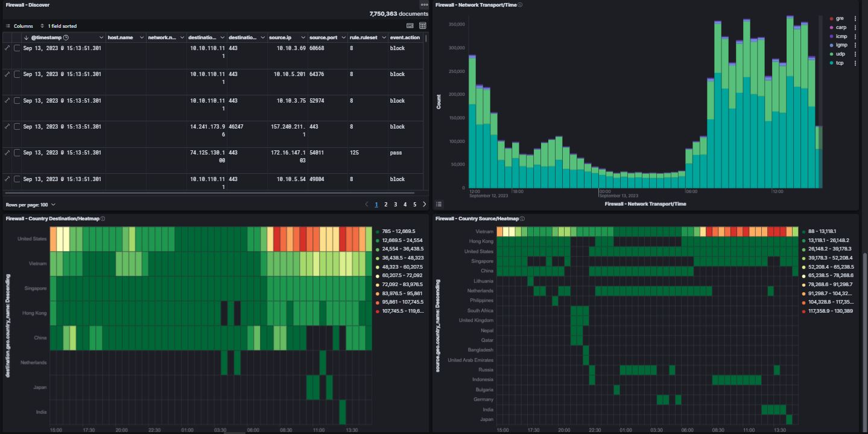Select the checkbox on the first table row

[x=17, y=48]
